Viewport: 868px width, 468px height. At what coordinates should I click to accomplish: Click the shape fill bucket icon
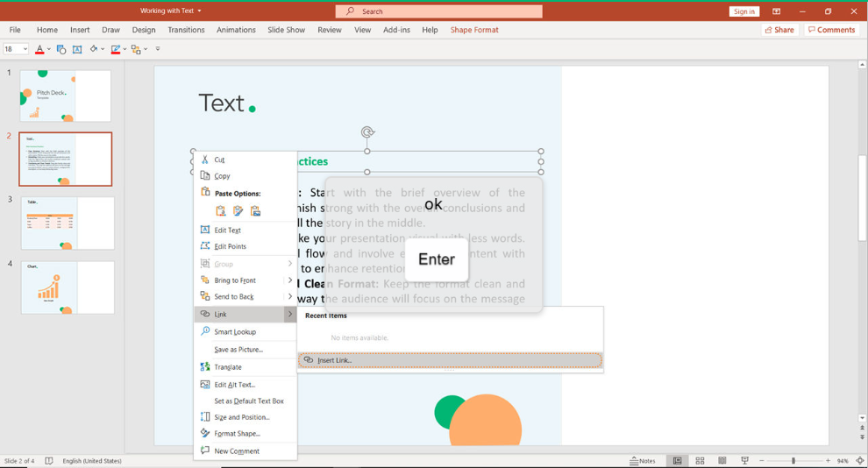pos(94,49)
